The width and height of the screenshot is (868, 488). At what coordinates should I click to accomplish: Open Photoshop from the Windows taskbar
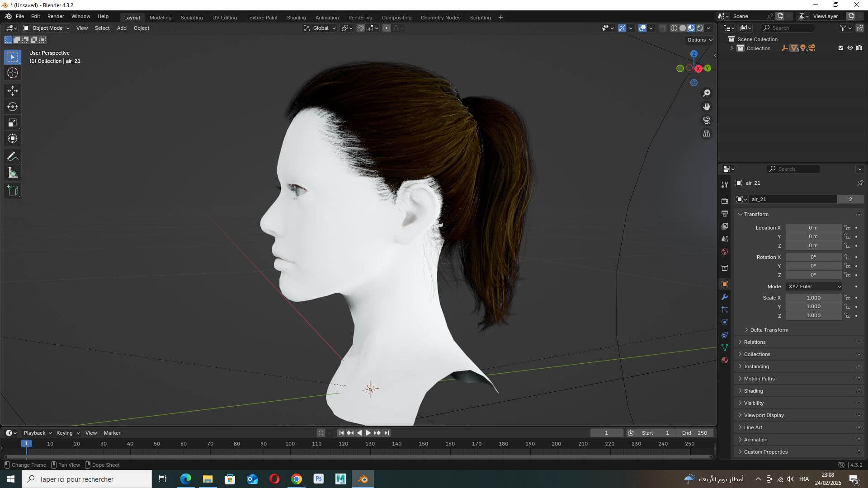319,479
